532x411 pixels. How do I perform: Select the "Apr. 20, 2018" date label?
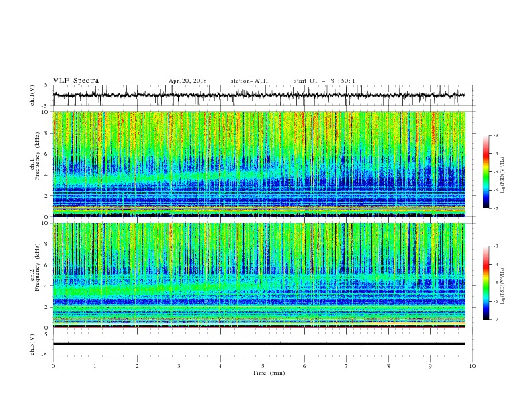tap(187, 81)
